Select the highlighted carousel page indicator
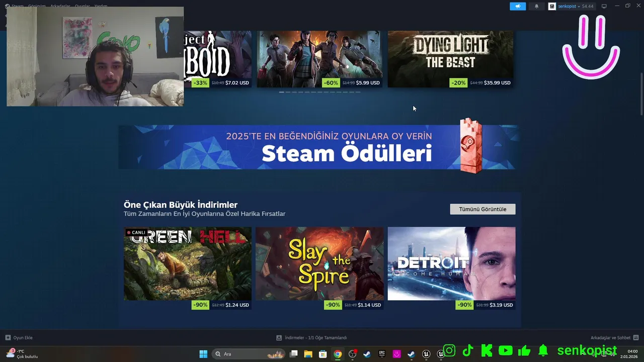This screenshot has width=644, height=362. pos(281,92)
